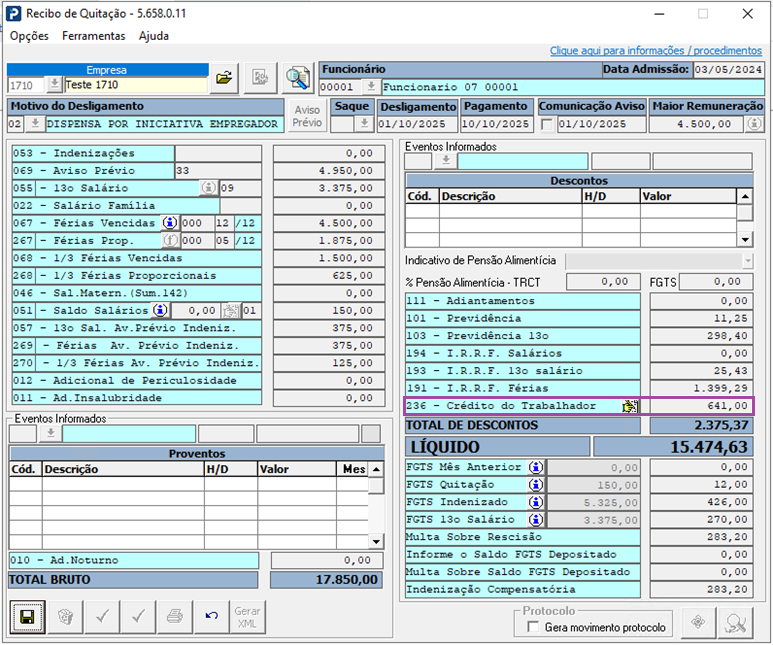
Task: Open the Motivo do Desligamento dropdown
Action: pyautogui.click(x=35, y=124)
